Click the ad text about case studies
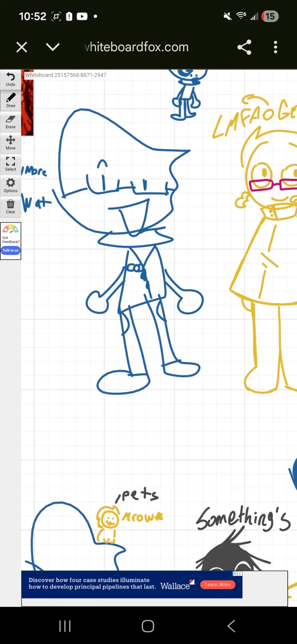This screenshot has height=644, width=297. tap(92, 584)
